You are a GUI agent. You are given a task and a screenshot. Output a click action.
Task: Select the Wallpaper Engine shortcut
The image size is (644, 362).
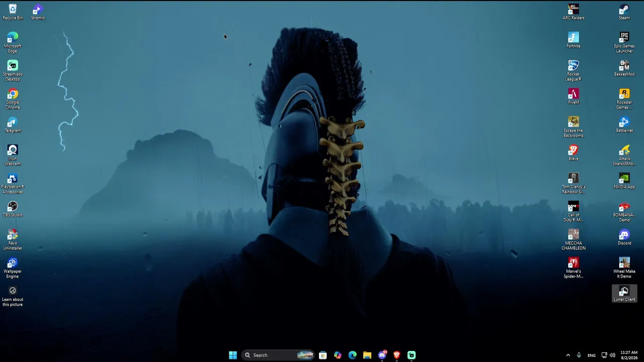tap(13, 268)
